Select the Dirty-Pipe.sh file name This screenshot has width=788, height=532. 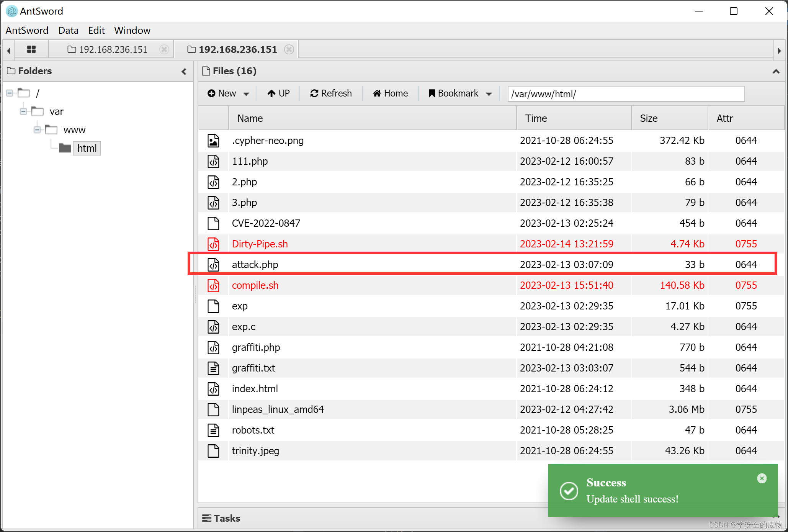click(260, 244)
